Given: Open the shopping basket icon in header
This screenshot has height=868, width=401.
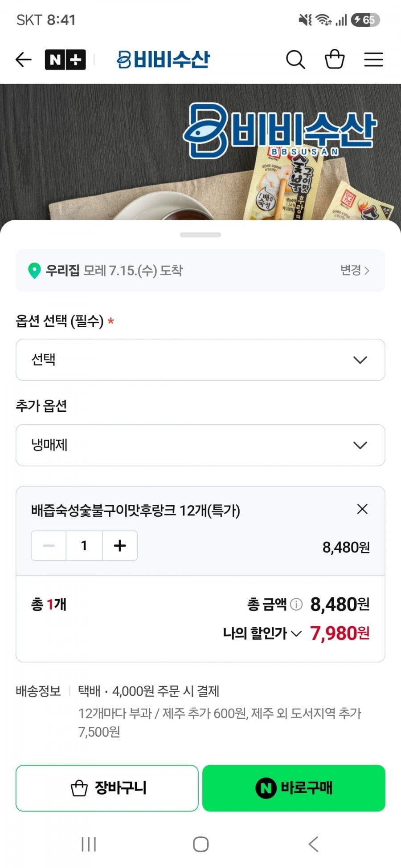Looking at the screenshot, I should coord(335,59).
